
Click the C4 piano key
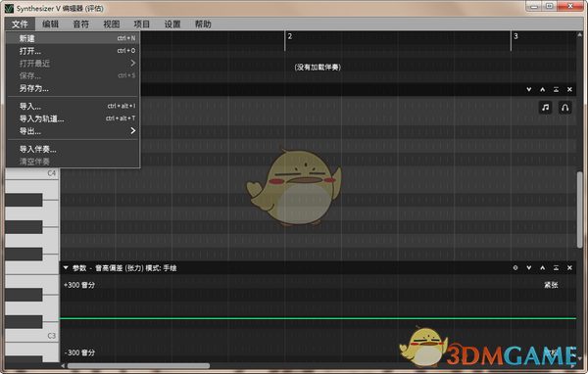(32, 173)
